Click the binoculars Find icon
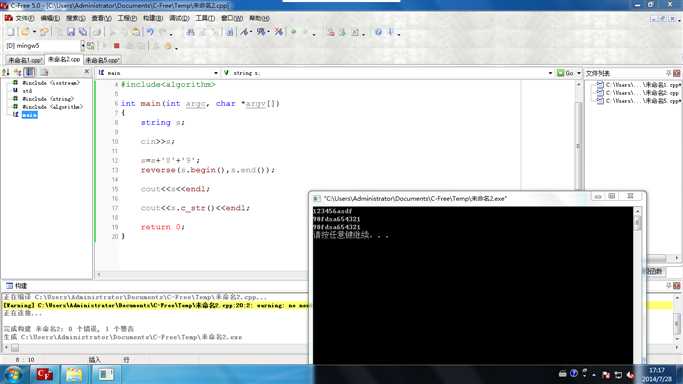The height and width of the screenshot is (384, 683). [190, 32]
